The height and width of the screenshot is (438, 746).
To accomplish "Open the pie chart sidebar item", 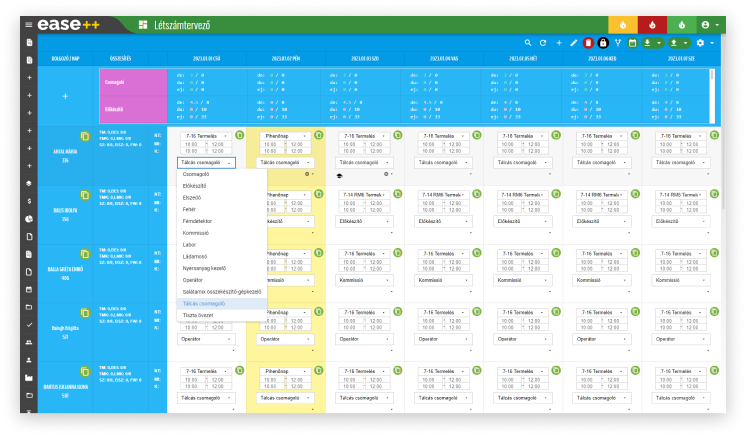I will tap(29, 219).
